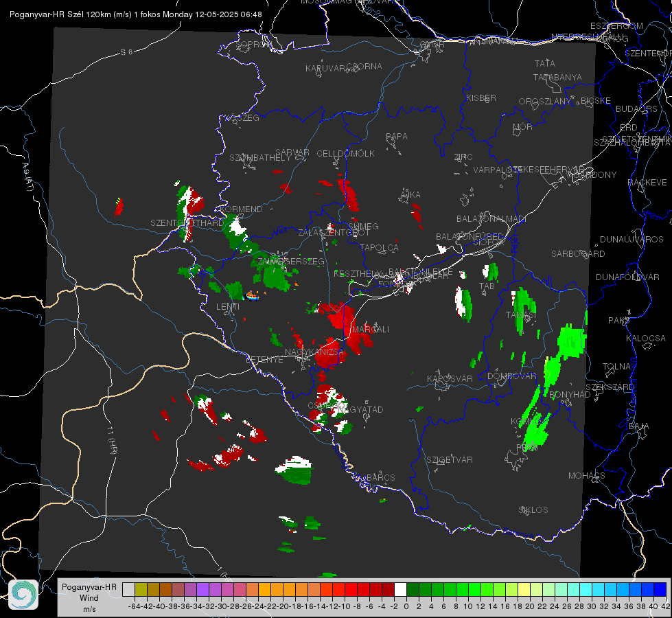Click the MARCALI label

coord(371,330)
